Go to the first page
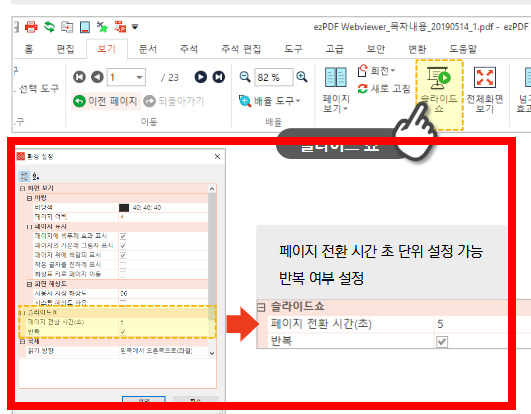 [x=79, y=77]
